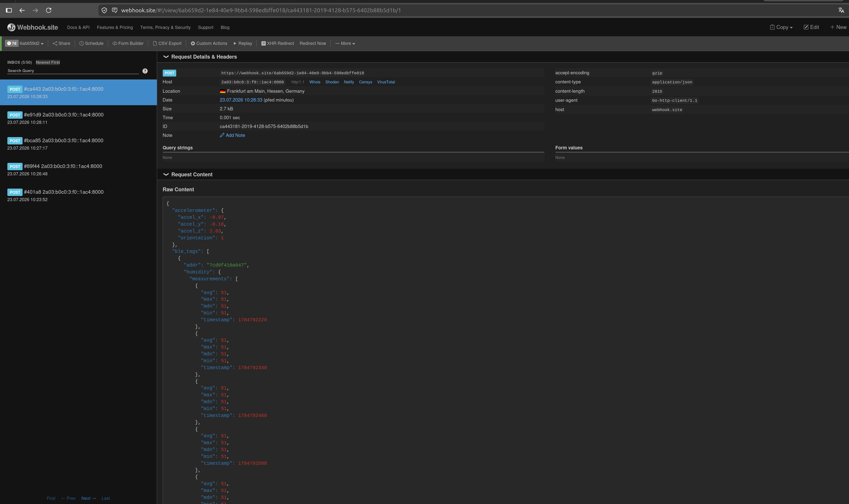Select request #401a8 in inbox
This screenshot has width=849, height=504.
[79, 196]
